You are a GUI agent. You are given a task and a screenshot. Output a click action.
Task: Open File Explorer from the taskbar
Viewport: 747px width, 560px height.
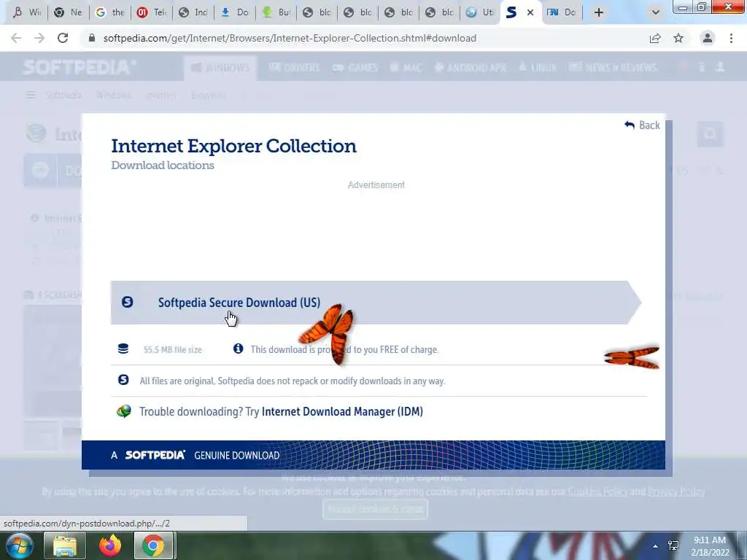65,545
